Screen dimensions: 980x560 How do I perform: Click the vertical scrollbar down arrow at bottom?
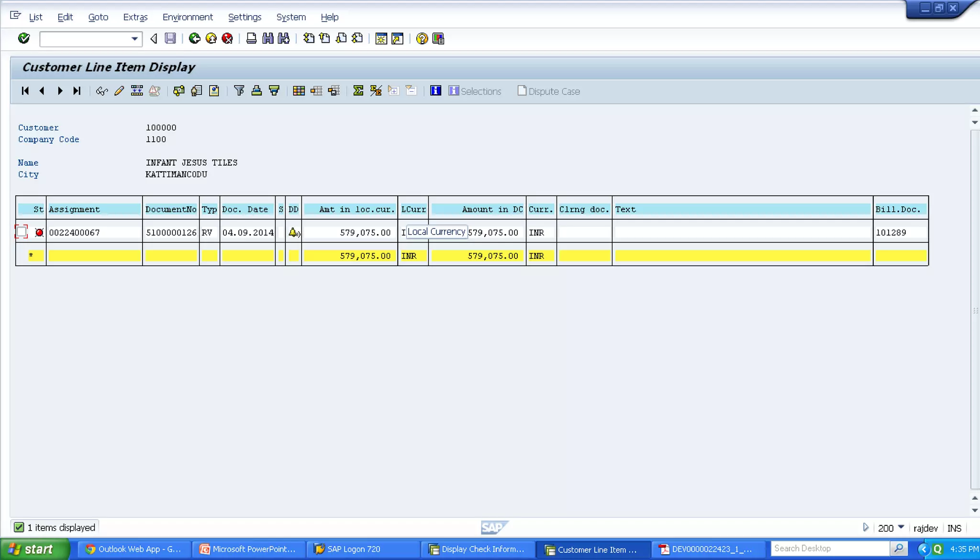(975, 510)
